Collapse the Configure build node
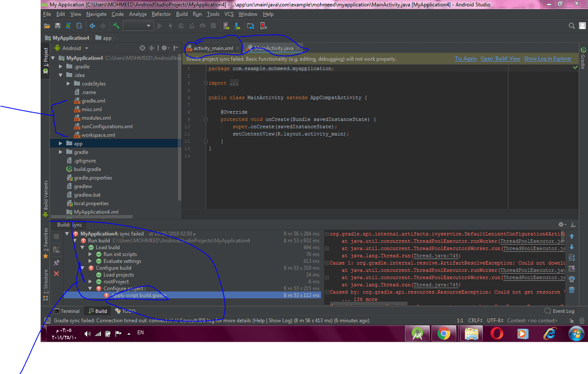The image size is (588, 374). 82,268
